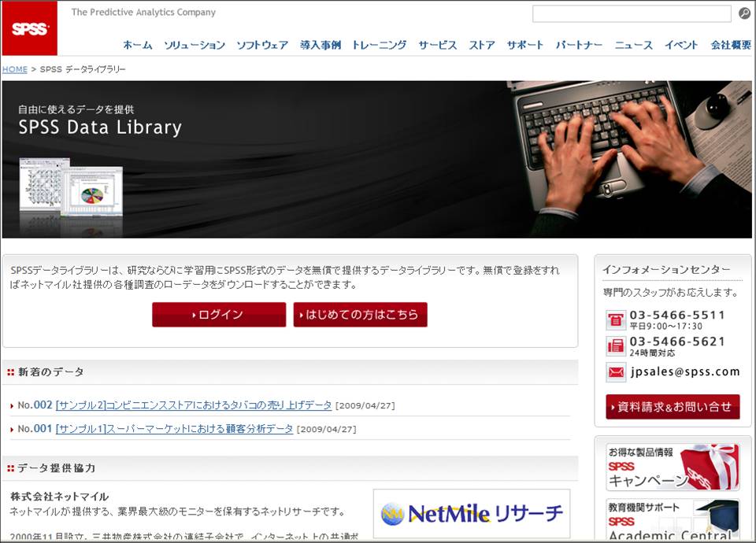Click the telephone icon by 03-5466-5511

tap(616, 320)
